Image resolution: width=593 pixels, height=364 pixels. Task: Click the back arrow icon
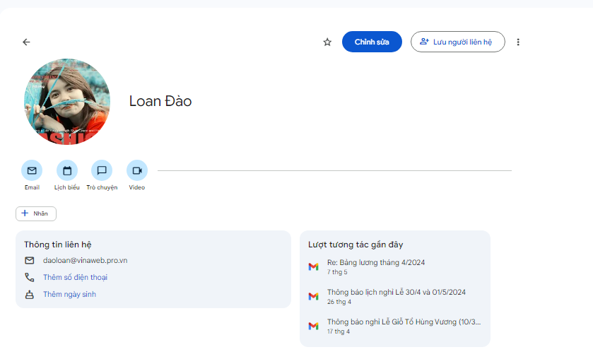pos(26,42)
